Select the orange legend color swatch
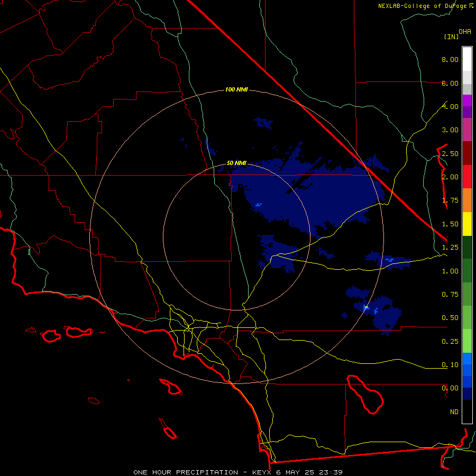476x476 pixels. (467, 200)
